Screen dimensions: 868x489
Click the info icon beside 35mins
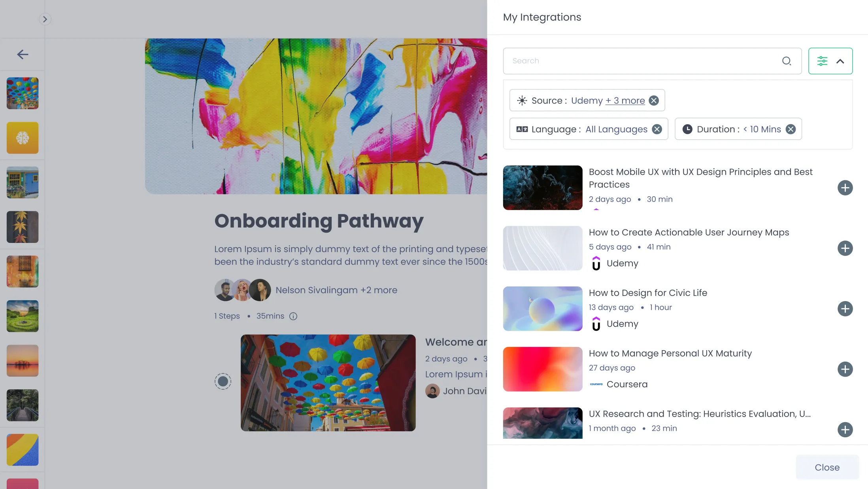(293, 316)
